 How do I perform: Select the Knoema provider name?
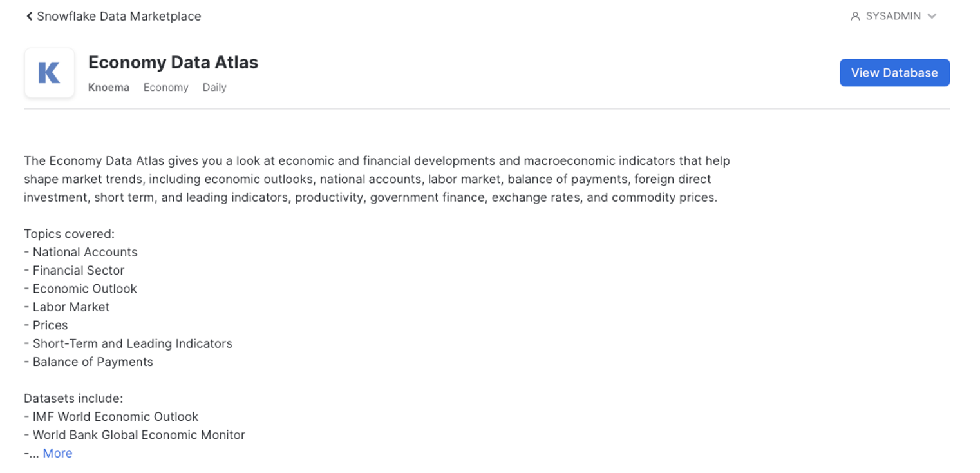109,88
